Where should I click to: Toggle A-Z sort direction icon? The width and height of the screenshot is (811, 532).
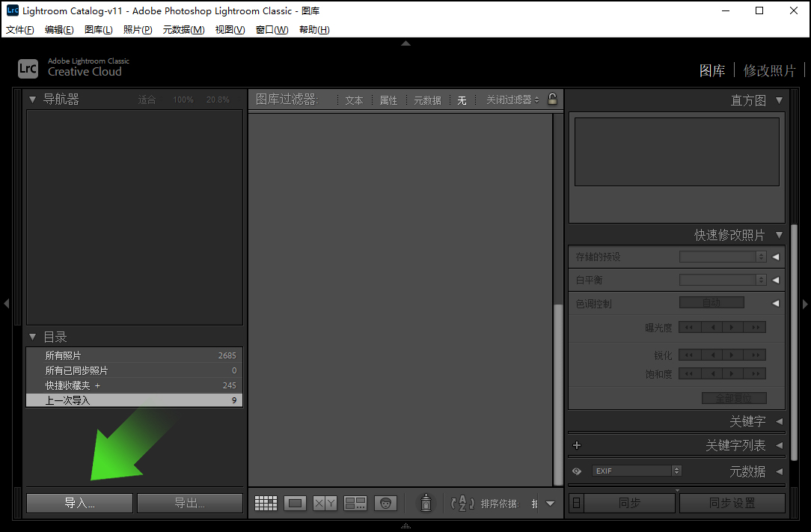(x=463, y=504)
